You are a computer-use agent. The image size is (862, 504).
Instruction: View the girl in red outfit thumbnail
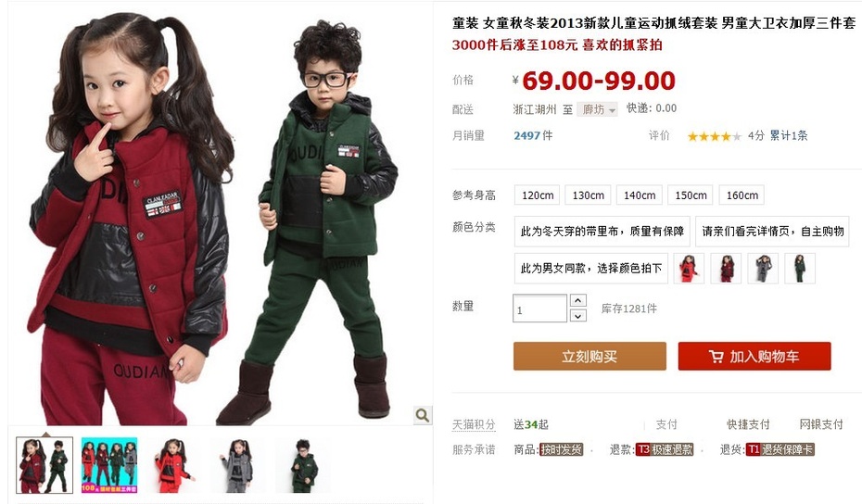point(173,465)
